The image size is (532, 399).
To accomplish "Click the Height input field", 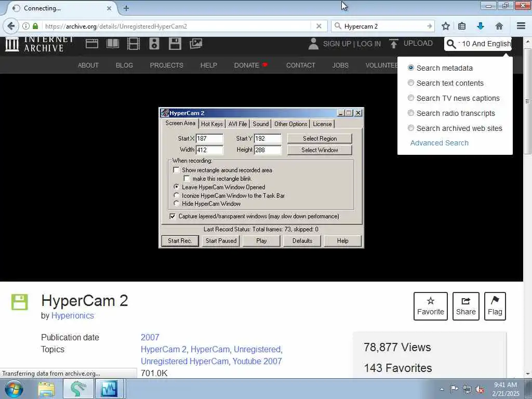I will tap(268, 150).
